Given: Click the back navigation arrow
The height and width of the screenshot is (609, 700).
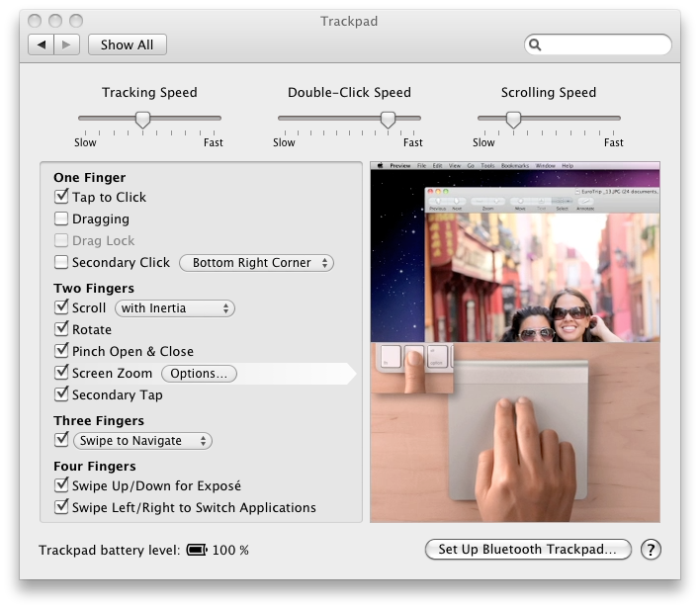Looking at the screenshot, I should tap(43, 44).
